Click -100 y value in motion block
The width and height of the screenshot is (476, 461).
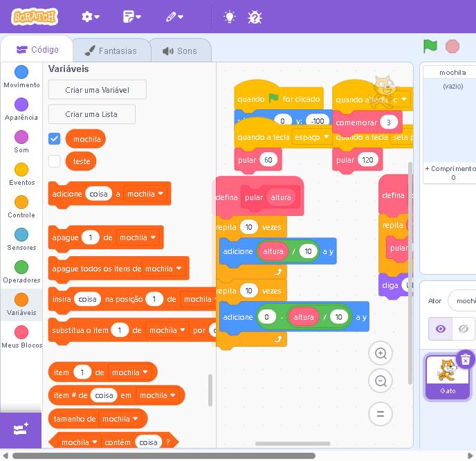318,121
